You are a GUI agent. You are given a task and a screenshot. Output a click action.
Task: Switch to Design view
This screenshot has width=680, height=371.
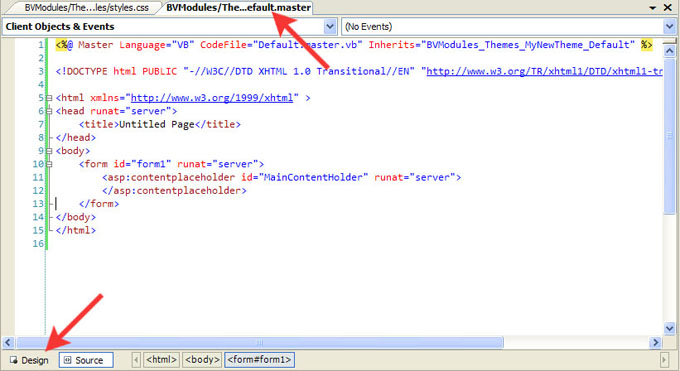[x=29, y=360]
